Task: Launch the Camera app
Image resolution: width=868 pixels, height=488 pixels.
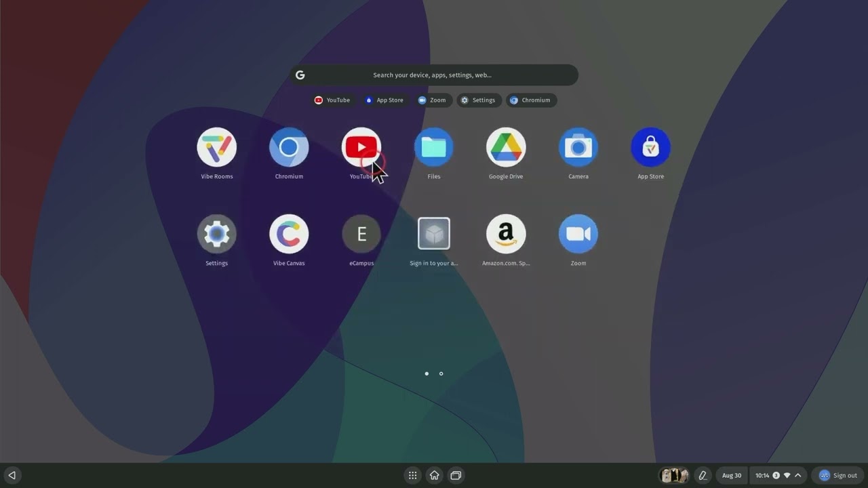Action: pyautogui.click(x=578, y=147)
